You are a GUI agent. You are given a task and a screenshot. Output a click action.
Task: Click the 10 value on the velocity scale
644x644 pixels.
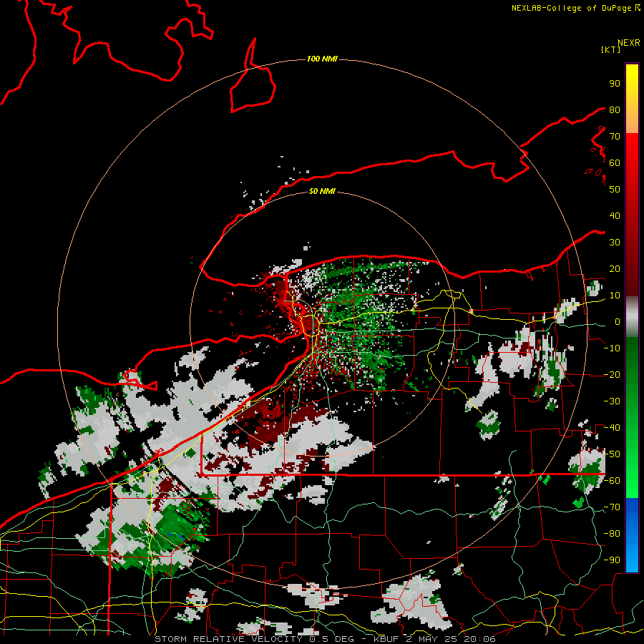(x=615, y=296)
